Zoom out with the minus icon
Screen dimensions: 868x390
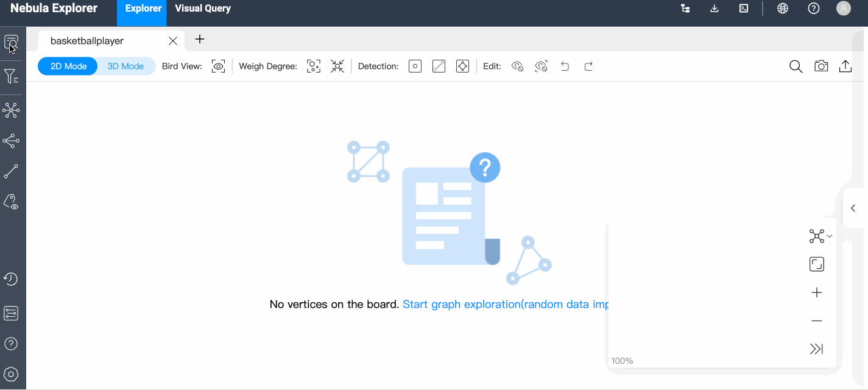817,321
